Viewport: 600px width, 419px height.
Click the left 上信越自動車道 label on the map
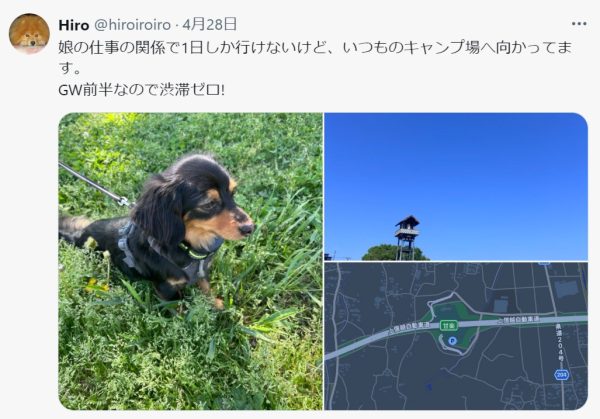pyautogui.click(x=408, y=329)
